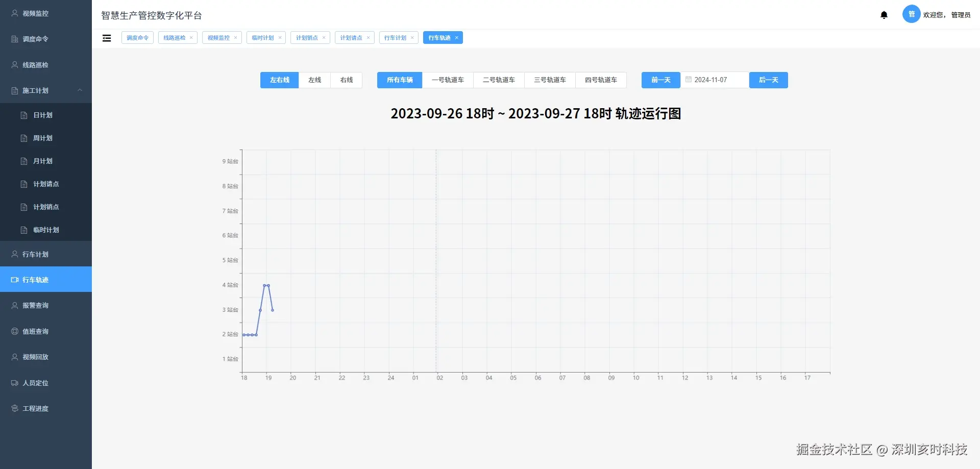Click the 值班查询 sidebar icon
This screenshot has height=469, width=980.
15,331
